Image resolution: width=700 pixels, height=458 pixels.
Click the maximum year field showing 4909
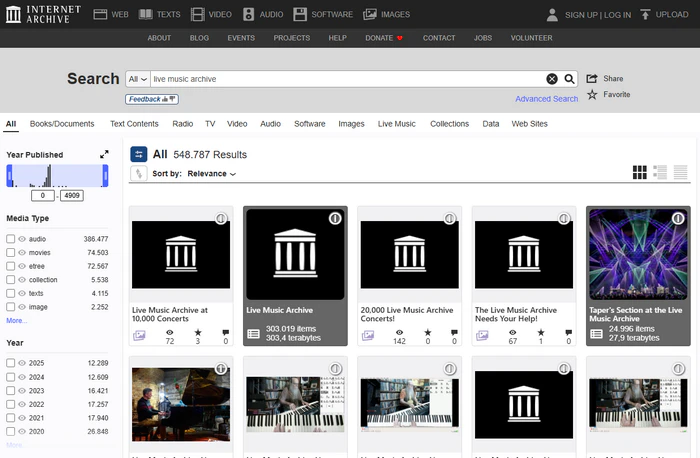(x=72, y=196)
